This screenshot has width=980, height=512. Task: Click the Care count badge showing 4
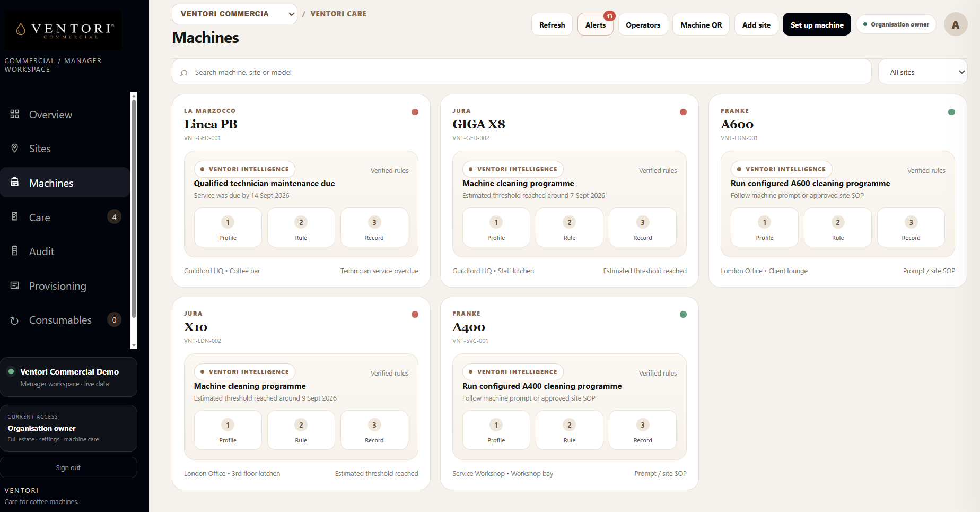click(114, 217)
